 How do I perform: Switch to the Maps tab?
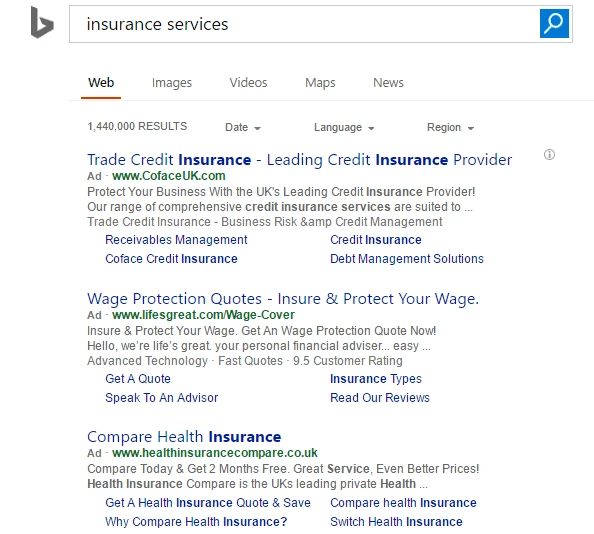coord(320,83)
